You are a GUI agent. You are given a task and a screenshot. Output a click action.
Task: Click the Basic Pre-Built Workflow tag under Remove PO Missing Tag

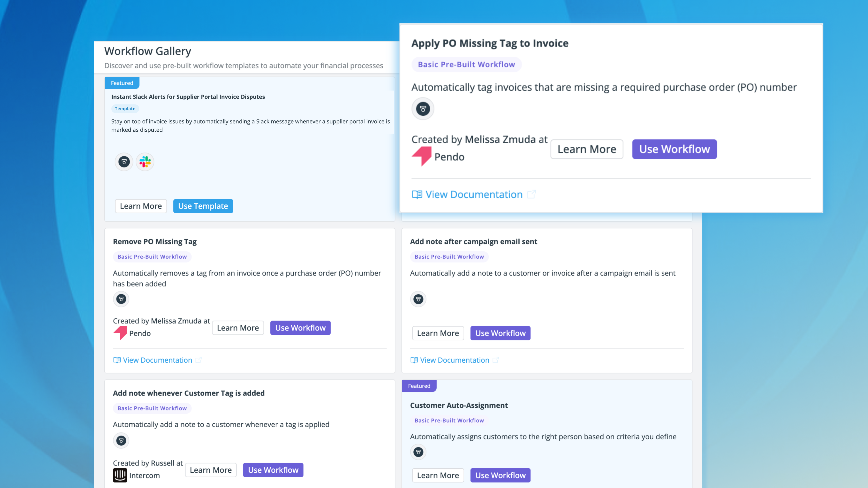(x=152, y=257)
